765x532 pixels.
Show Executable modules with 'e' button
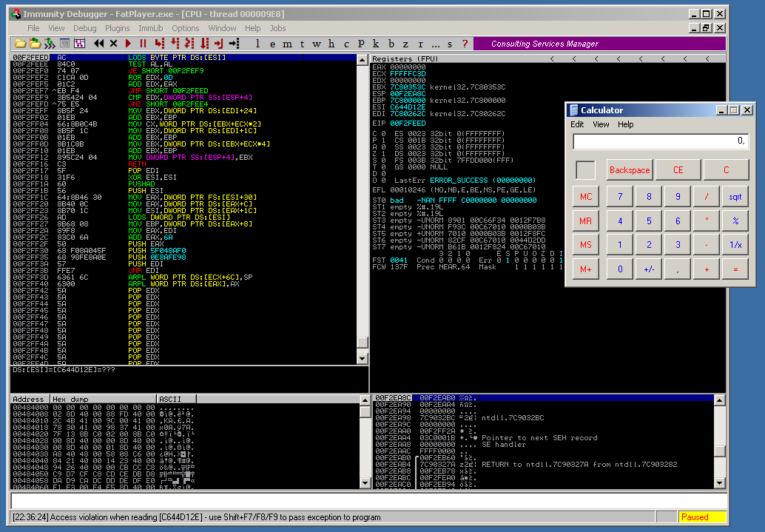[x=272, y=44]
